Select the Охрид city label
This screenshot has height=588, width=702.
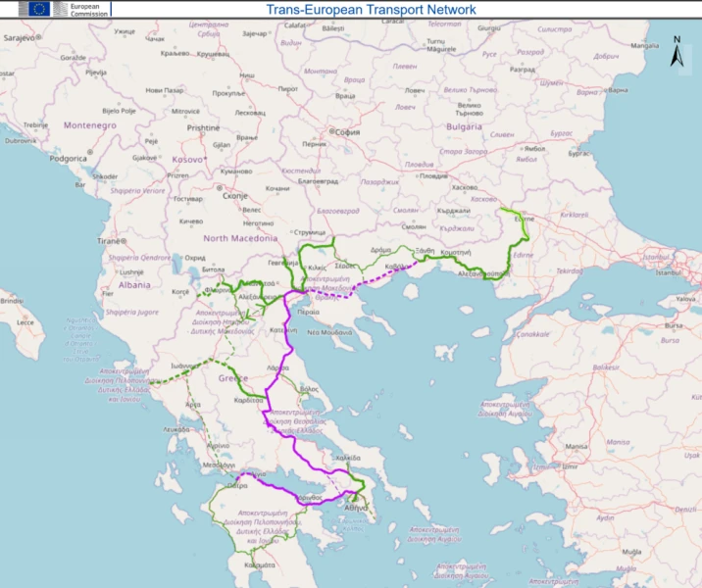click(195, 258)
